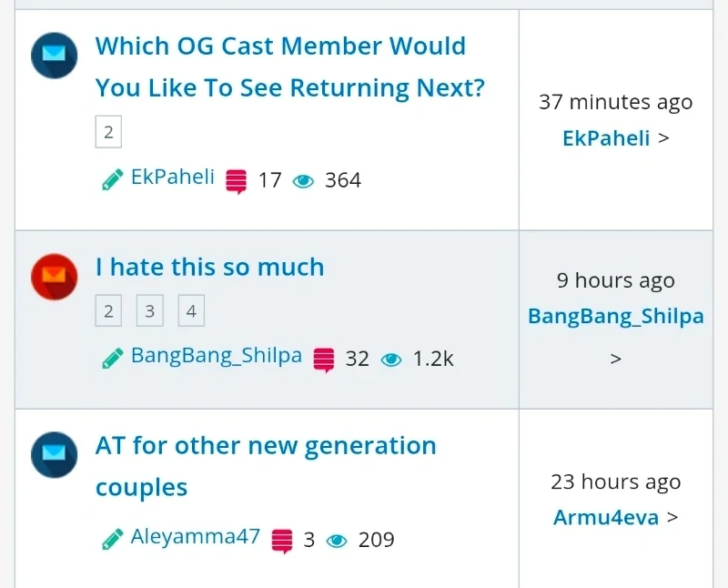Click the red envelope icon beside 'I hate this so much'
The image size is (728, 588).
pos(55,277)
